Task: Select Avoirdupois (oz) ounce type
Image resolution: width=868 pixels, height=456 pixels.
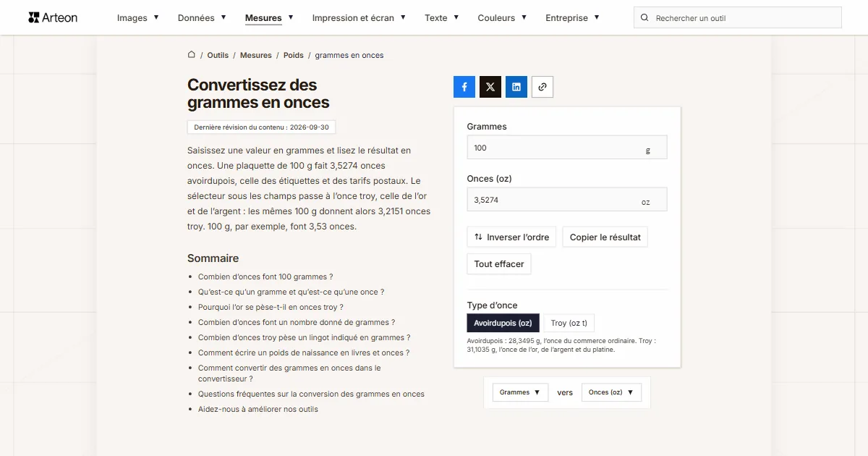Action: coord(503,323)
